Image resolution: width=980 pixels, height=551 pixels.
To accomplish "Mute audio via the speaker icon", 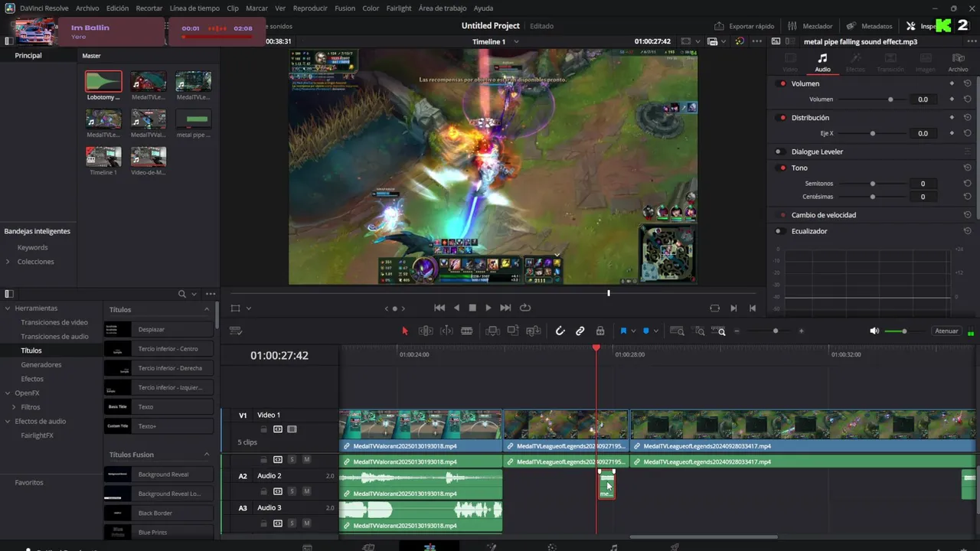I will 874,331.
